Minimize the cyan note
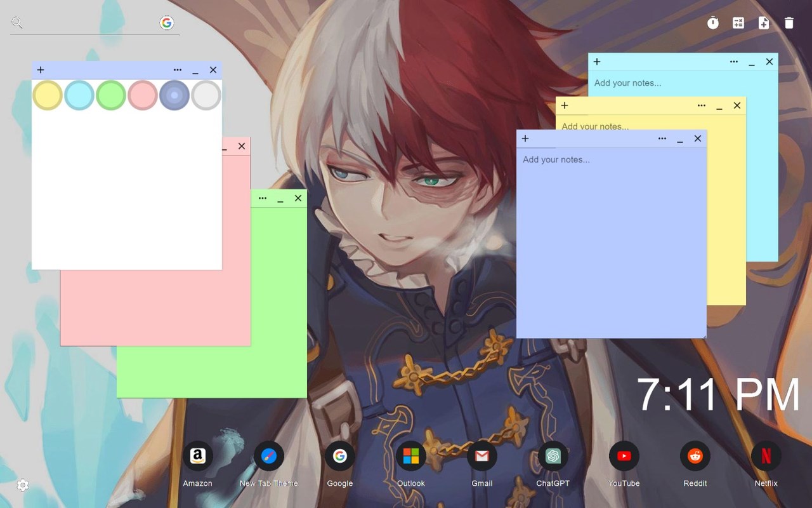812x508 pixels. point(752,63)
